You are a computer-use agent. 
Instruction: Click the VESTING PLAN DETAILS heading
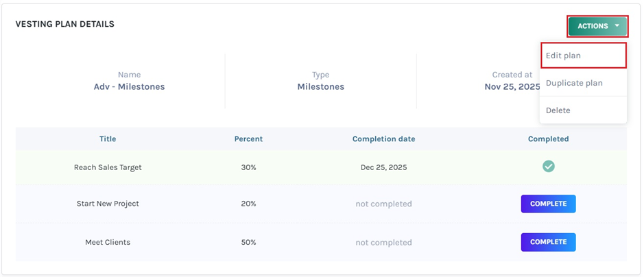click(x=65, y=25)
